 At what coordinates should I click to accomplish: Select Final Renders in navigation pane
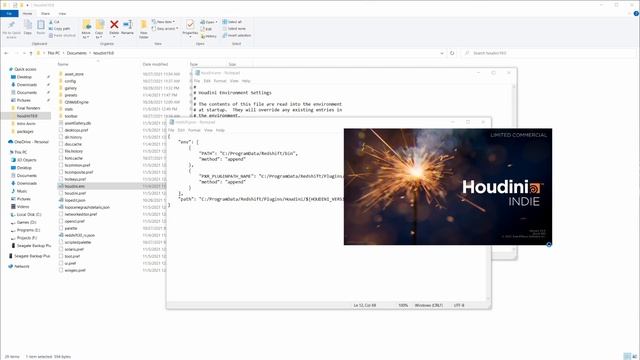(x=28, y=108)
